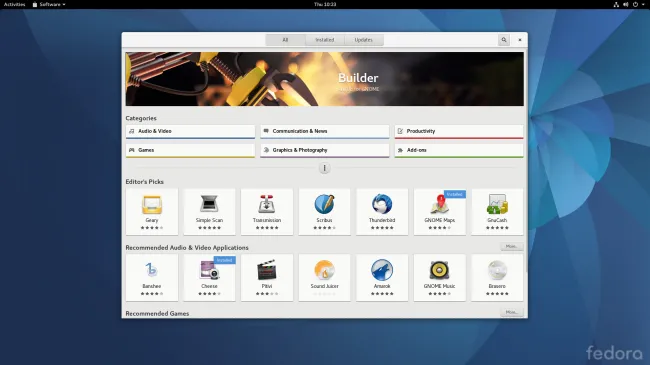Open the Brasero app tile
The height and width of the screenshot is (365, 650).
tap(497, 278)
